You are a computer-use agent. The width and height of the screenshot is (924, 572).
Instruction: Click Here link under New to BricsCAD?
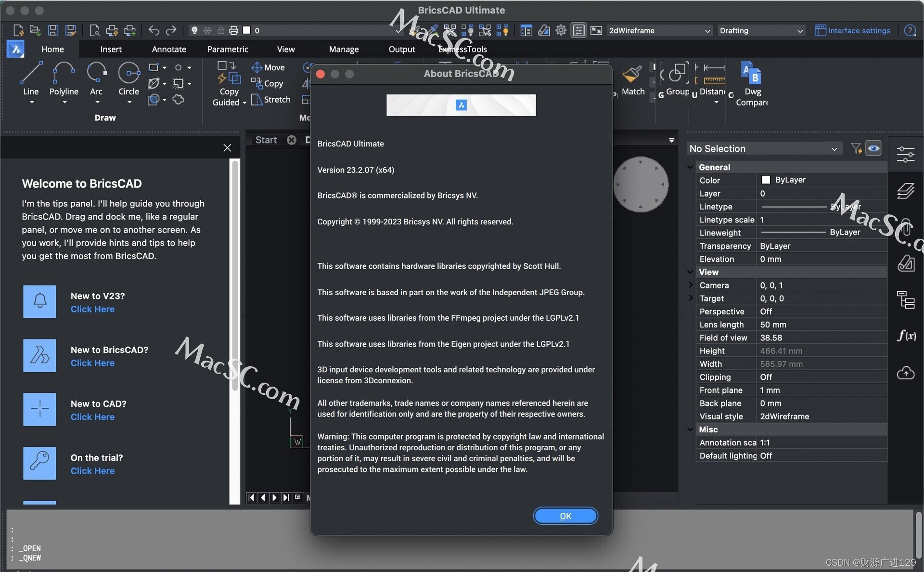(x=92, y=363)
